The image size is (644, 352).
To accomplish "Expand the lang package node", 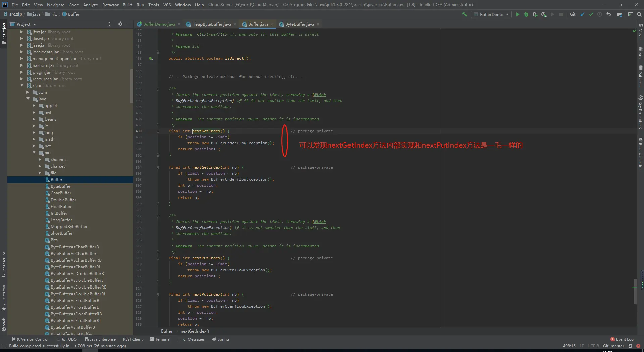I will point(34,133).
